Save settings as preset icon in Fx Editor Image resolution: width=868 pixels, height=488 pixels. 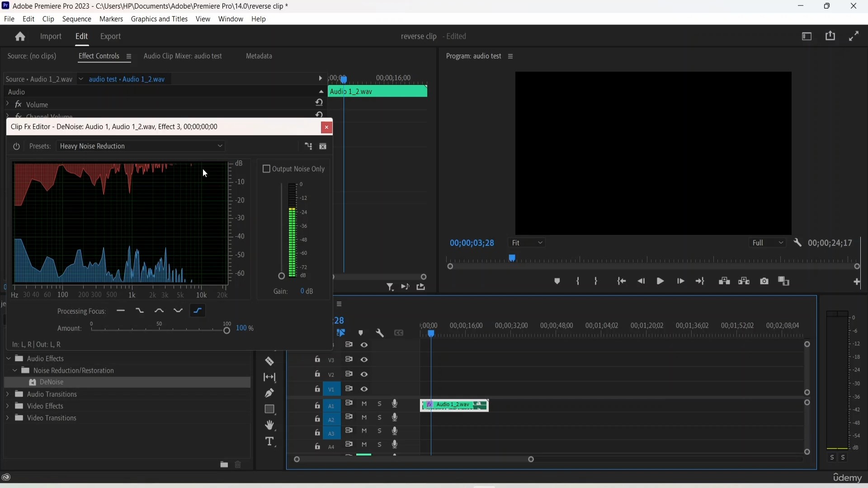(308, 147)
